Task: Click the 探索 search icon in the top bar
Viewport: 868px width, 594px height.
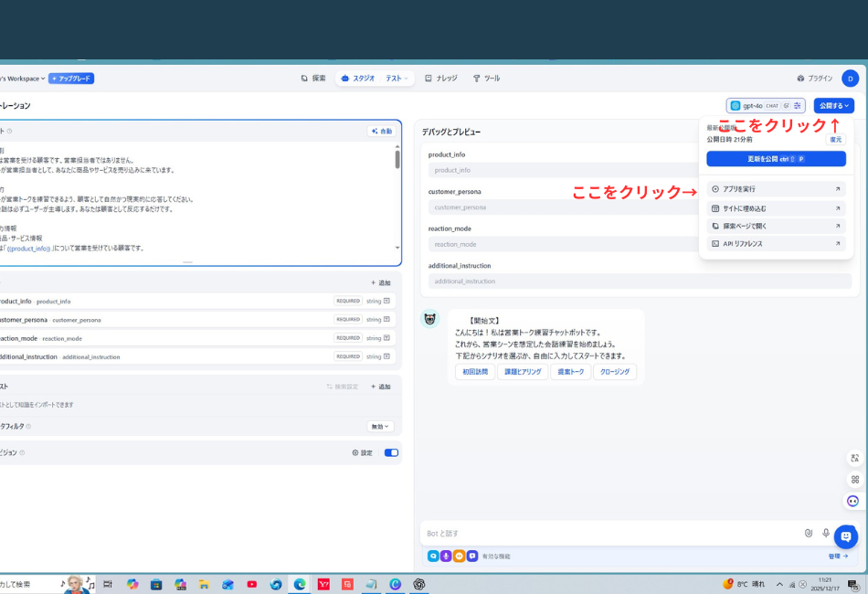Action: pyautogui.click(x=302, y=78)
